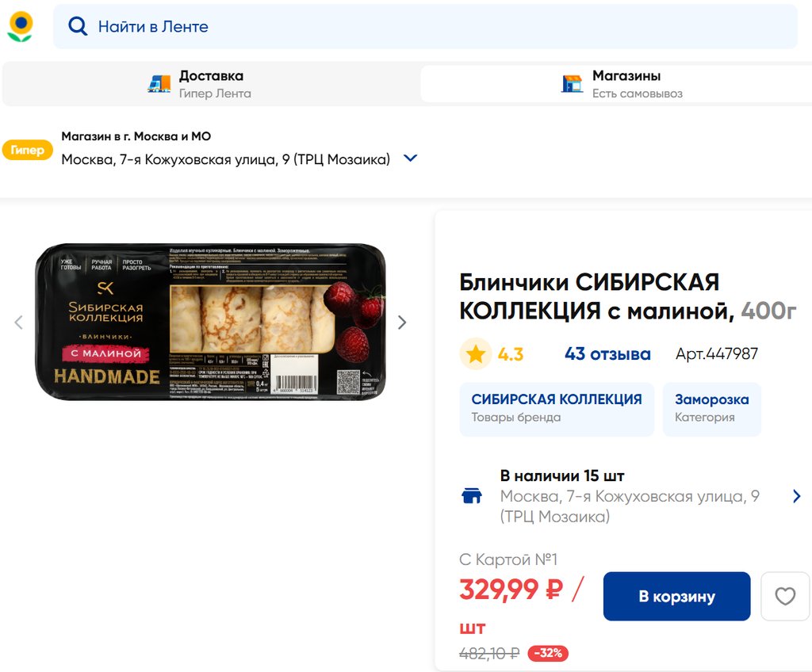Viewport: 812px width, 672px height.
Task: Click the search magnifier icon
Action: pos(78,26)
